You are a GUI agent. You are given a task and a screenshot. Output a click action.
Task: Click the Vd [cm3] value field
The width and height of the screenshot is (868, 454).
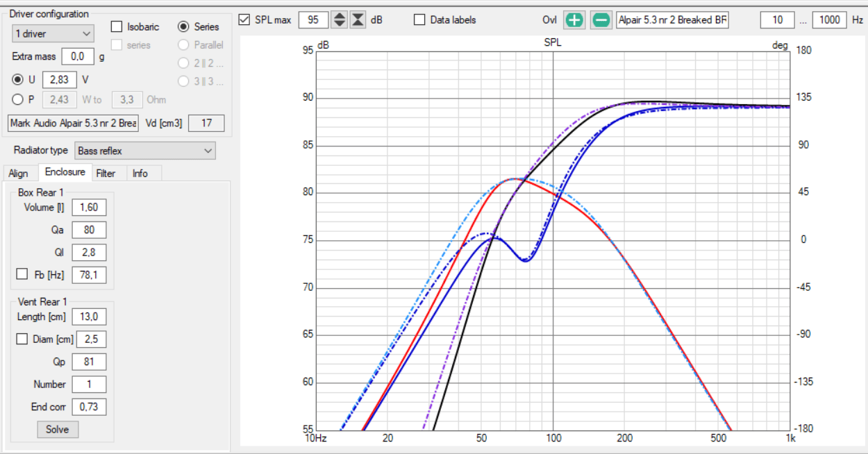206,124
